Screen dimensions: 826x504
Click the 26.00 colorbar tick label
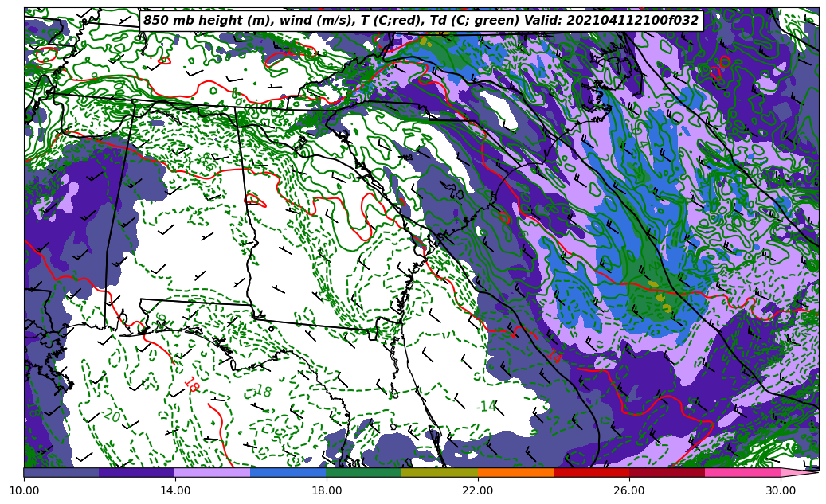(629, 490)
